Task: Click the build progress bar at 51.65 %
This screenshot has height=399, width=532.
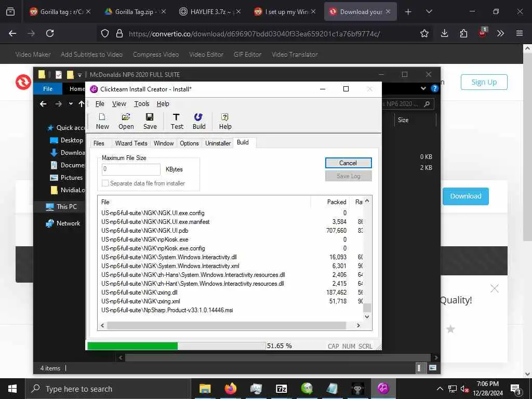Action: (x=177, y=345)
